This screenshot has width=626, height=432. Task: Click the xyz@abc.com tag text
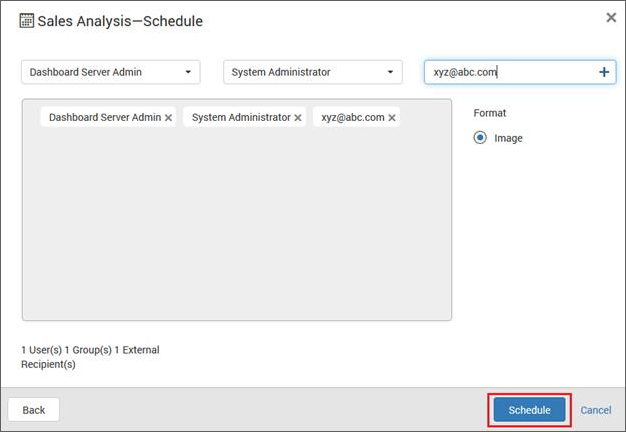pyautogui.click(x=353, y=117)
